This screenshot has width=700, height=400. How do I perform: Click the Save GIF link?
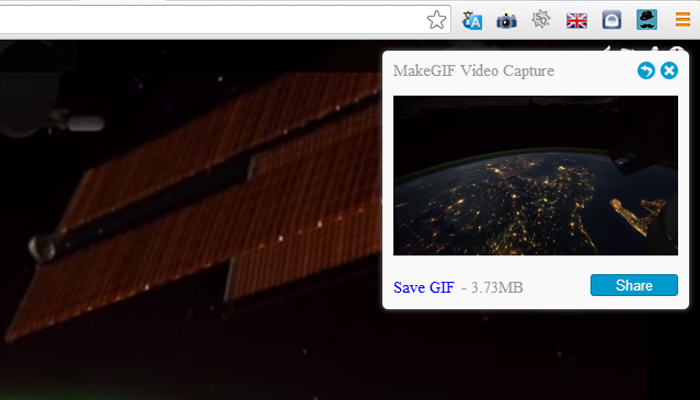[x=424, y=287]
